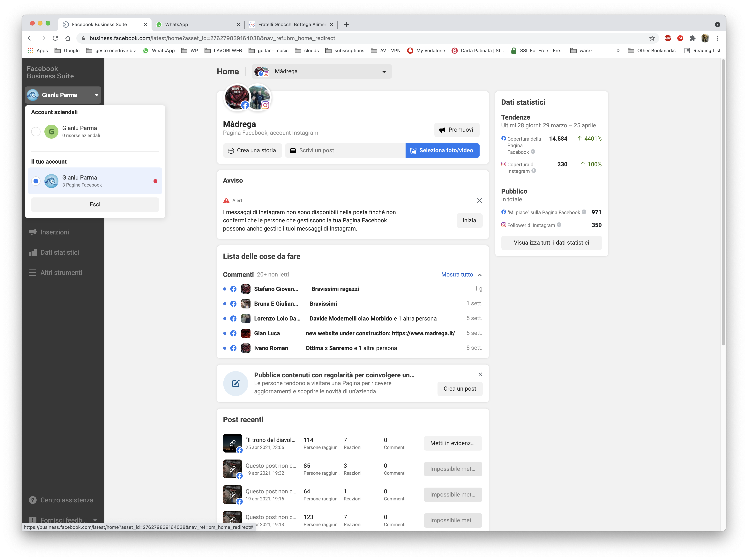Reload the page with the refresh icon
The height and width of the screenshot is (560, 748).
click(x=56, y=38)
